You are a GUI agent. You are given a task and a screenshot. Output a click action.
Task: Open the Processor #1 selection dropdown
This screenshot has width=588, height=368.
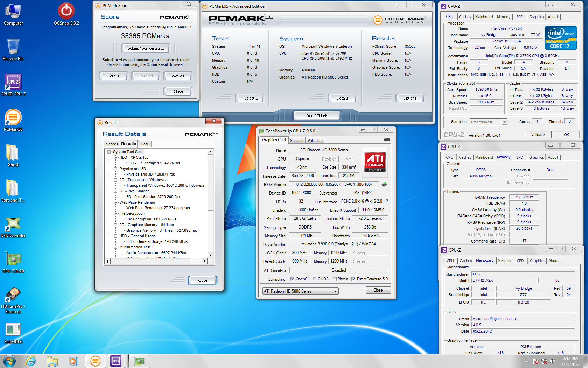(x=488, y=122)
